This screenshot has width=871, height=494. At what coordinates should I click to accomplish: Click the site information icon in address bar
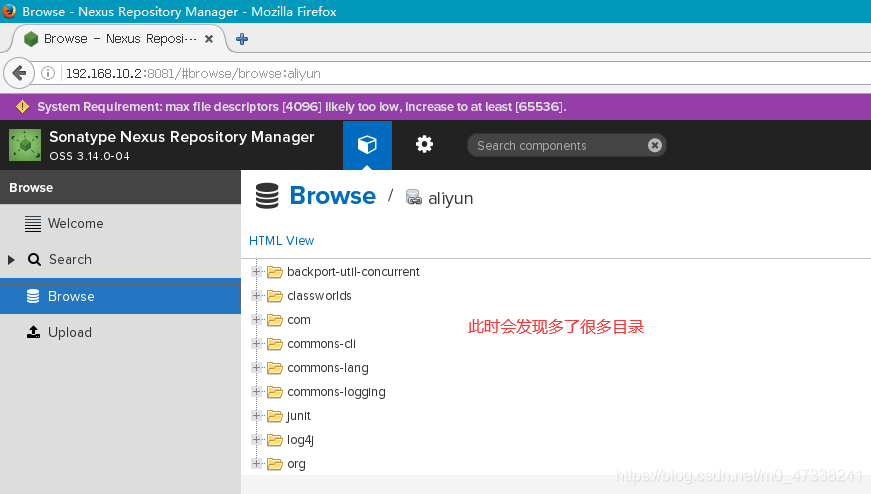48,73
